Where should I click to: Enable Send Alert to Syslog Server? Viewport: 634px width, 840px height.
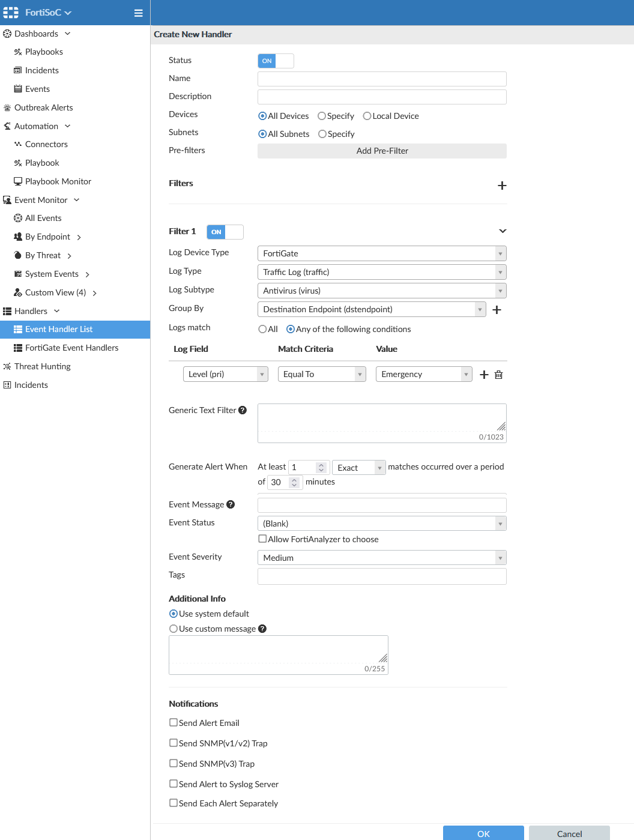click(x=174, y=784)
